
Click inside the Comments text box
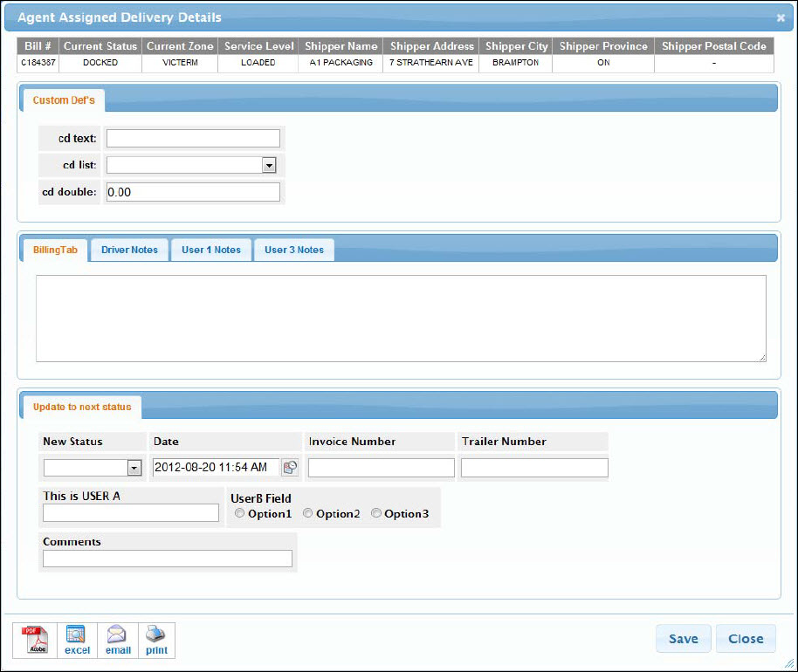click(168, 559)
